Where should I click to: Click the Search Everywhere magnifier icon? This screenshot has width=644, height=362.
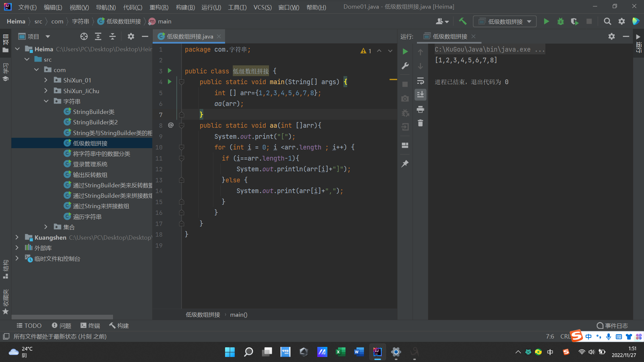(607, 22)
